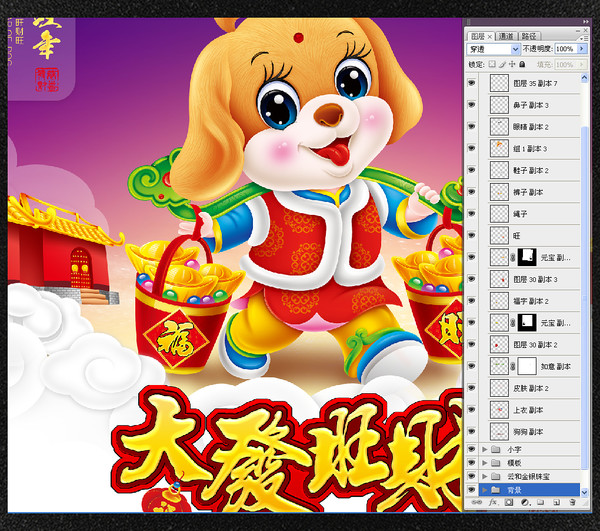This screenshot has height=531, width=600.
Task: Click the new group folder icon in footer
Action: [540, 502]
